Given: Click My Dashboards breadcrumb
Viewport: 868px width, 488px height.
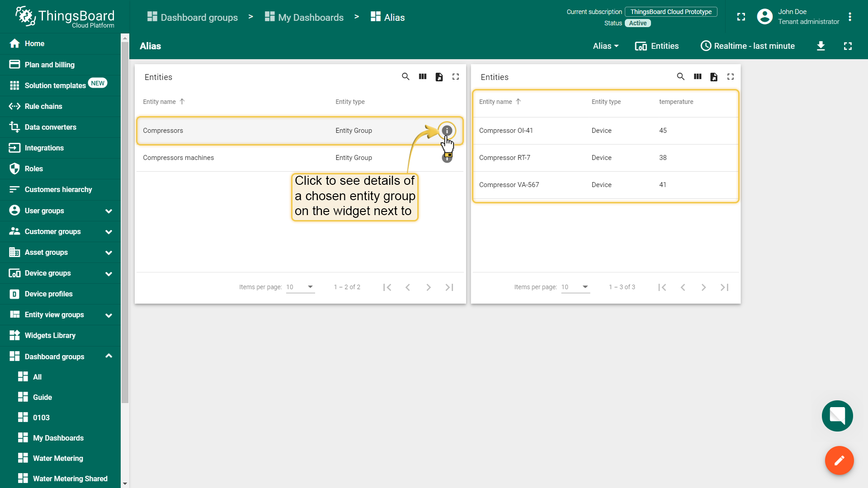Looking at the screenshot, I should pyautogui.click(x=304, y=17).
